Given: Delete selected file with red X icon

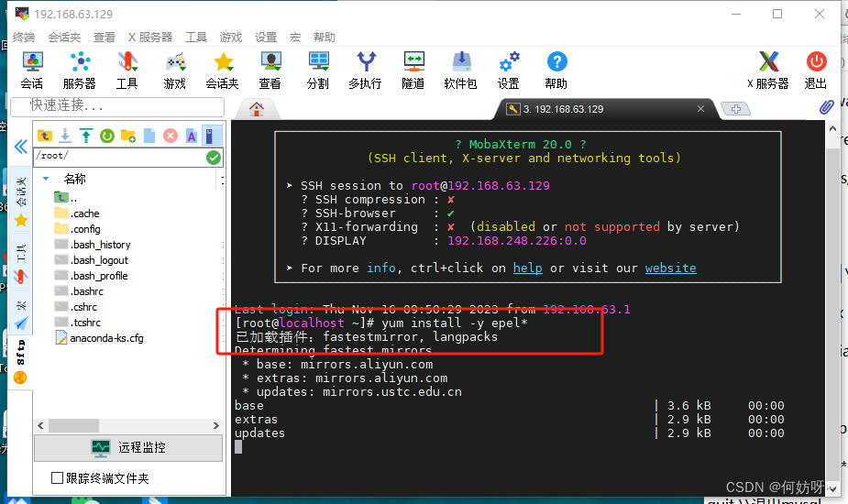Looking at the screenshot, I should pos(171,136).
